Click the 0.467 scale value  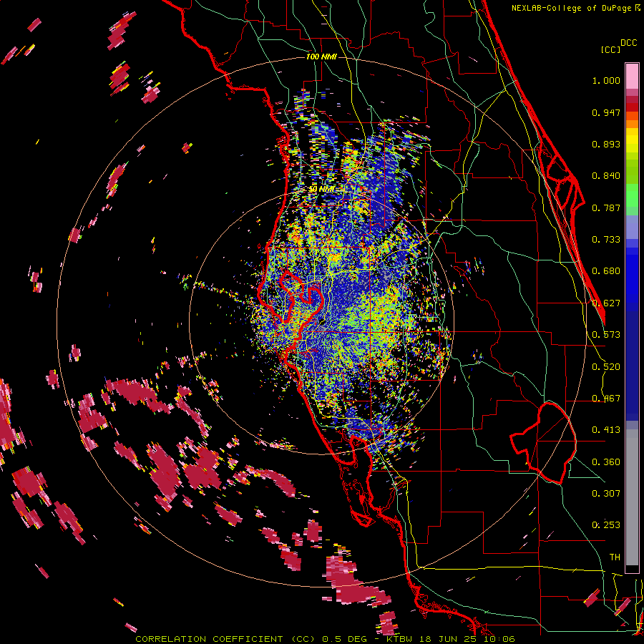coord(606,399)
